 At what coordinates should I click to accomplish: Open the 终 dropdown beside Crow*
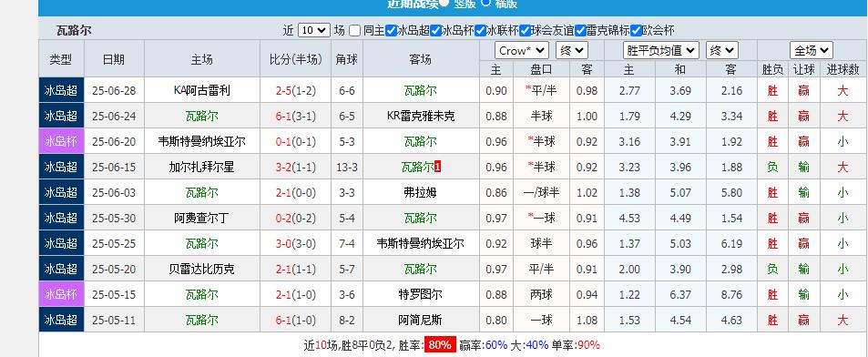pos(572,51)
